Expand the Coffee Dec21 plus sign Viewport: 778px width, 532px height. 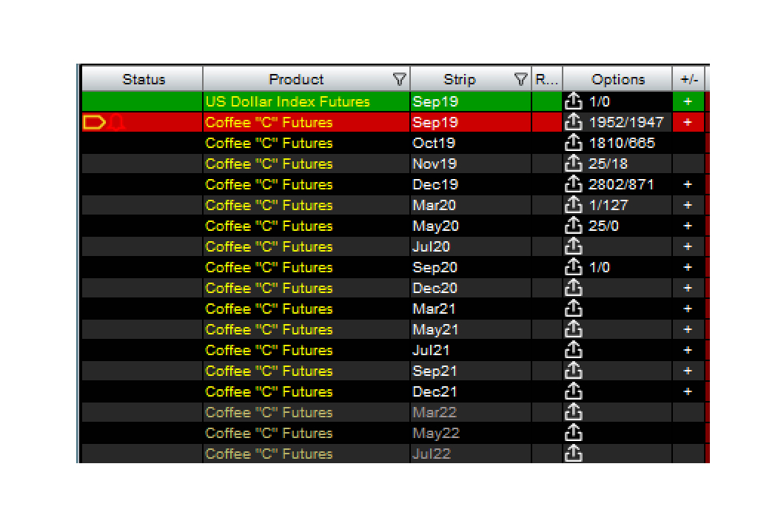click(688, 391)
